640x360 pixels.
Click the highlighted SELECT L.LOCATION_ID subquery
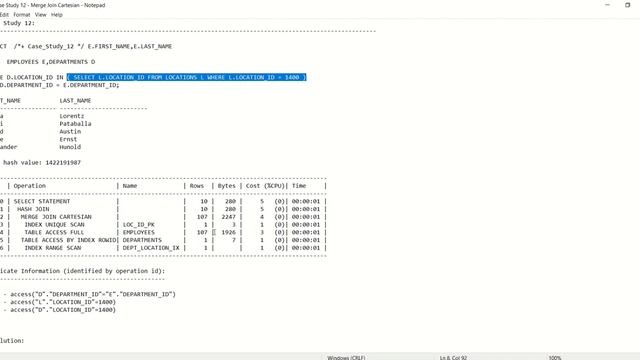[x=187, y=77]
